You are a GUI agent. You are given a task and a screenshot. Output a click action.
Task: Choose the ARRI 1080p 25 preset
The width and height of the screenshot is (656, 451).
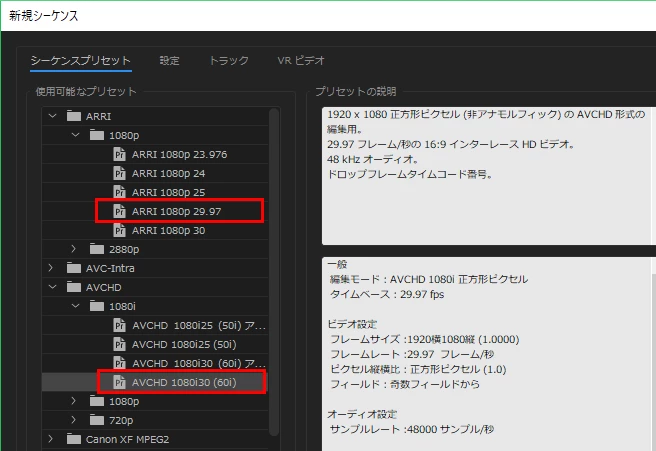[x=168, y=192]
